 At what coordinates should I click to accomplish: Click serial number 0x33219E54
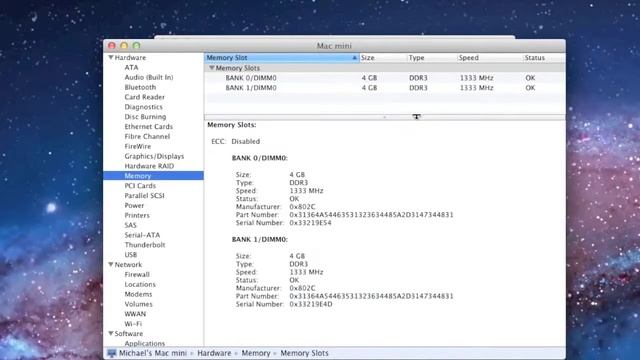click(310, 223)
